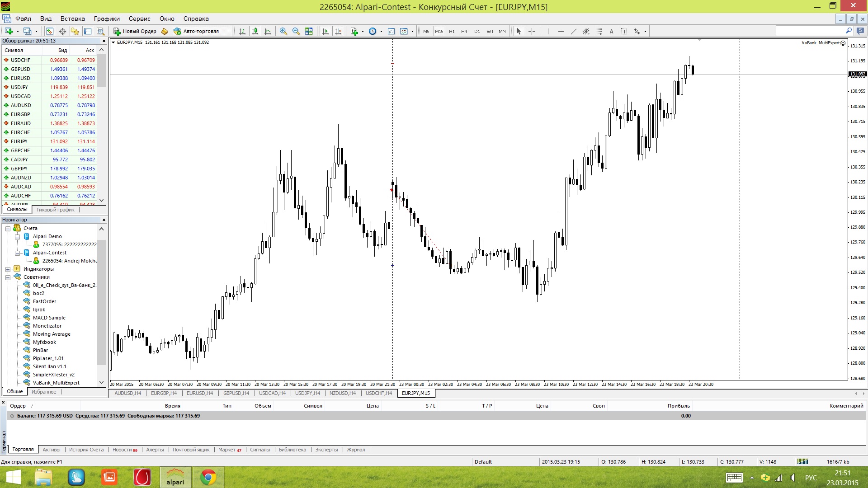Select the Crosshair tool
Viewport: 868px width, 488px height.
pyautogui.click(x=532, y=31)
